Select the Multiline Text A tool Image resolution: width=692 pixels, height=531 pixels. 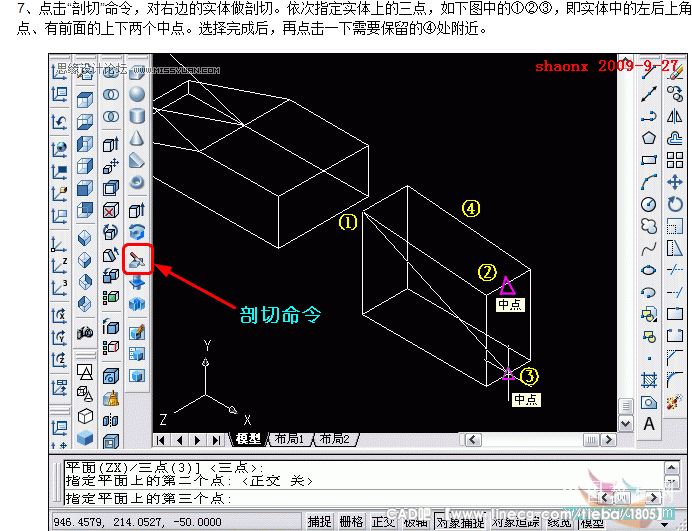point(649,424)
